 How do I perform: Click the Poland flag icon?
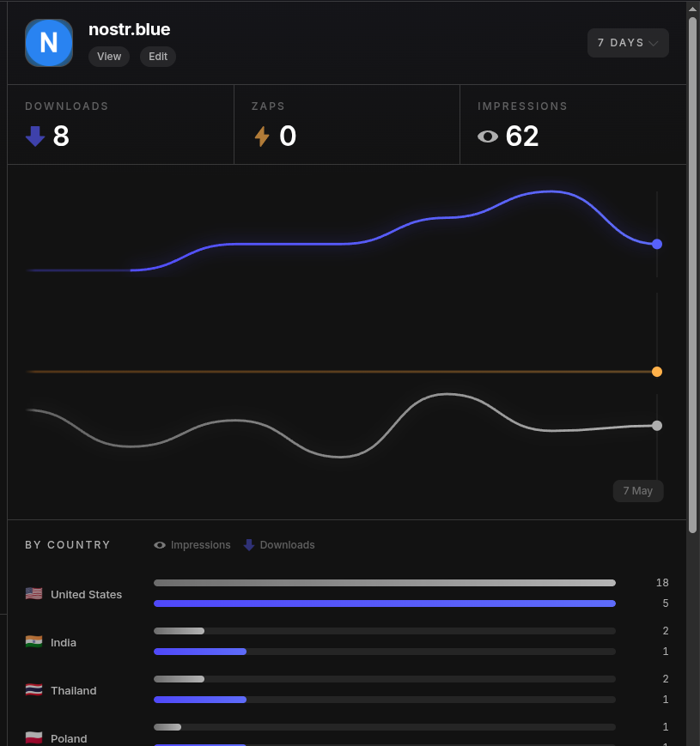tap(33, 738)
